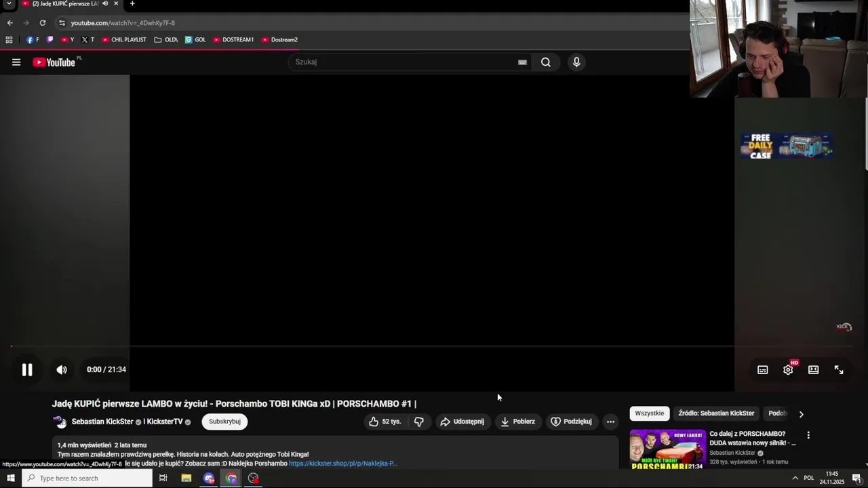The image size is (868, 488).
Task: Select the Źródło: Sebastian KickSter chip
Action: pos(716,413)
